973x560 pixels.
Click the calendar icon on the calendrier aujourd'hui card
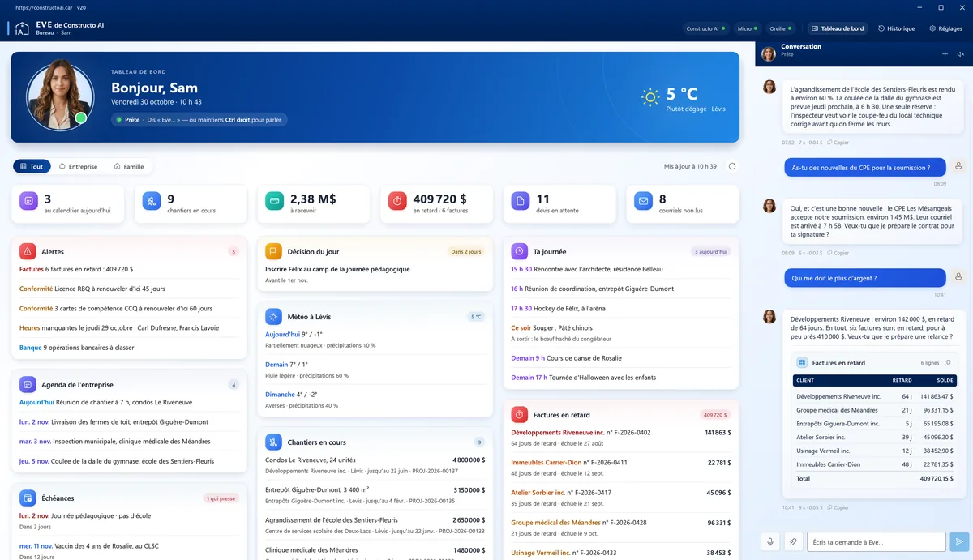(x=28, y=201)
